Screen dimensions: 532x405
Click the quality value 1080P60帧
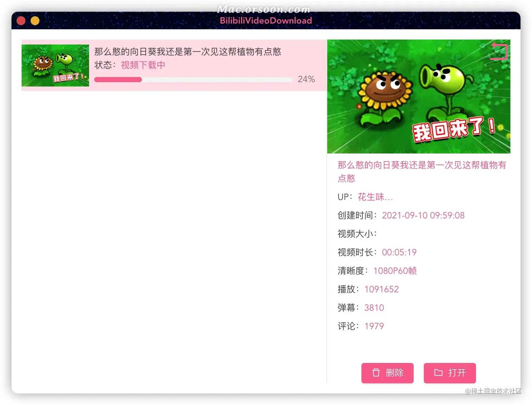tap(395, 270)
